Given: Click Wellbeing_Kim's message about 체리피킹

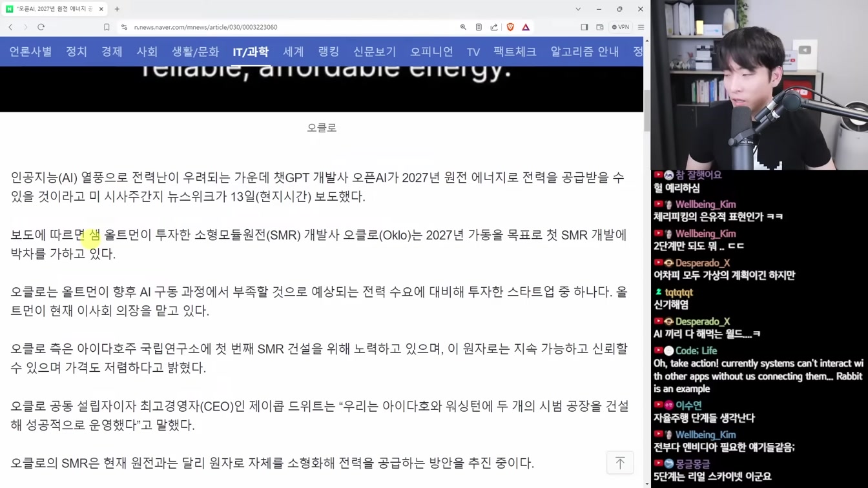Looking at the screenshot, I should (718, 217).
